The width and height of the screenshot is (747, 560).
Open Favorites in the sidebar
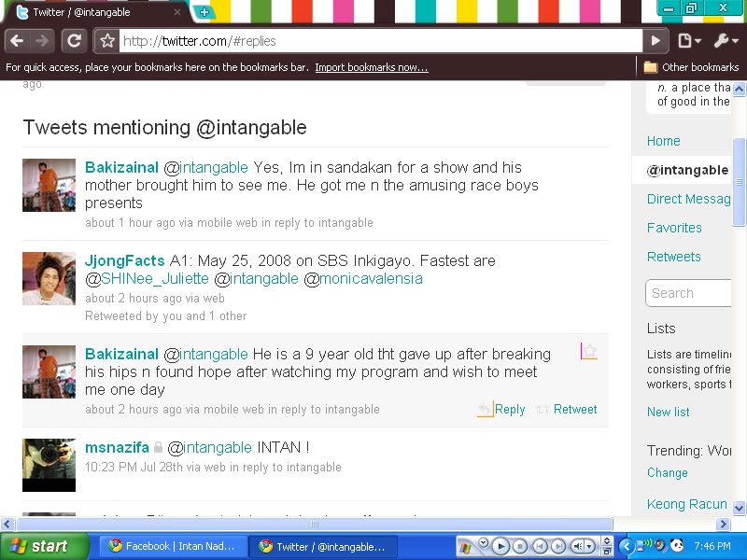(x=674, y=228)
